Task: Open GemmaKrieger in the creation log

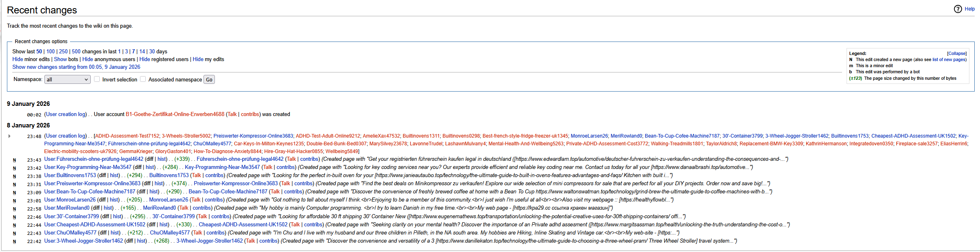Action: pos(136,151)
